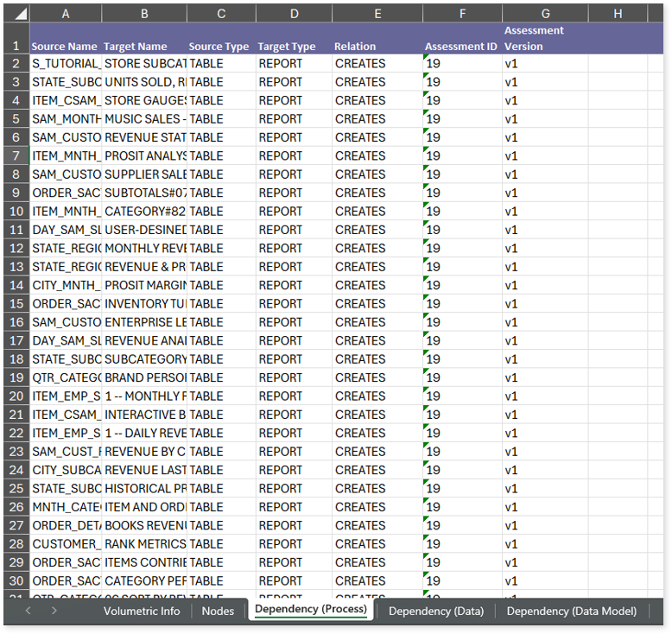
Task: Click the next sheet navigation arrow
Action: tap(54, 611)
